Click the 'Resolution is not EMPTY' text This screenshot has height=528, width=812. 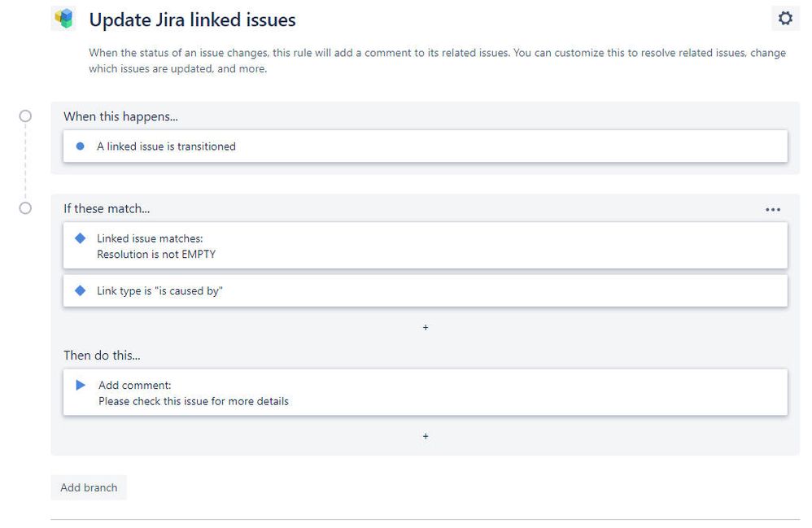tap(156, 254)
